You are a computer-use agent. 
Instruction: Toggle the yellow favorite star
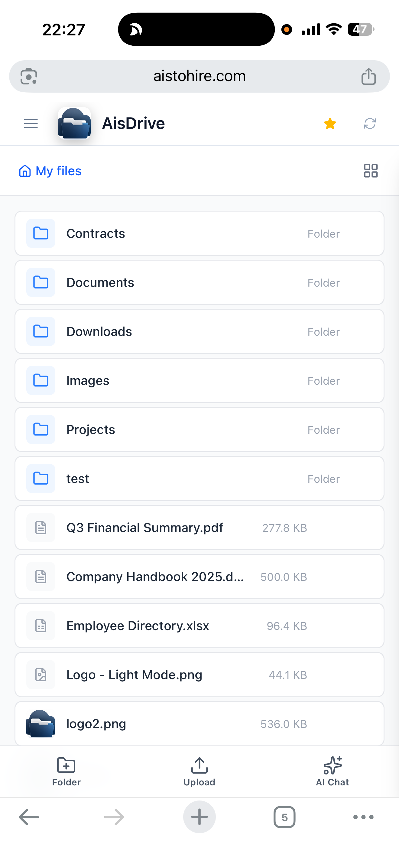(330, 124)
